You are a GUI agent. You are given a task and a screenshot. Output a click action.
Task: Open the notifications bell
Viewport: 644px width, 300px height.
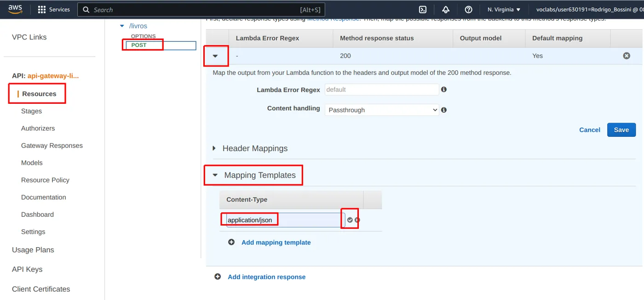pyautogui.click(x=446, y=10)
